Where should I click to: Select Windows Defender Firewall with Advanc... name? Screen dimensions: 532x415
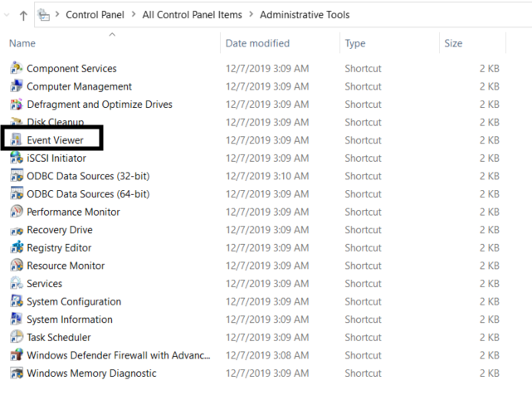(119, 355)
